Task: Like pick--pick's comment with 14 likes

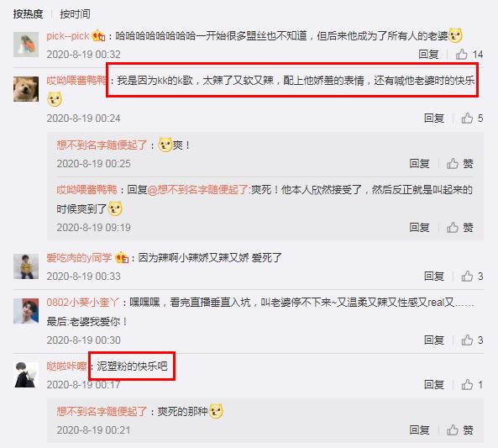Action: point(469,55)
